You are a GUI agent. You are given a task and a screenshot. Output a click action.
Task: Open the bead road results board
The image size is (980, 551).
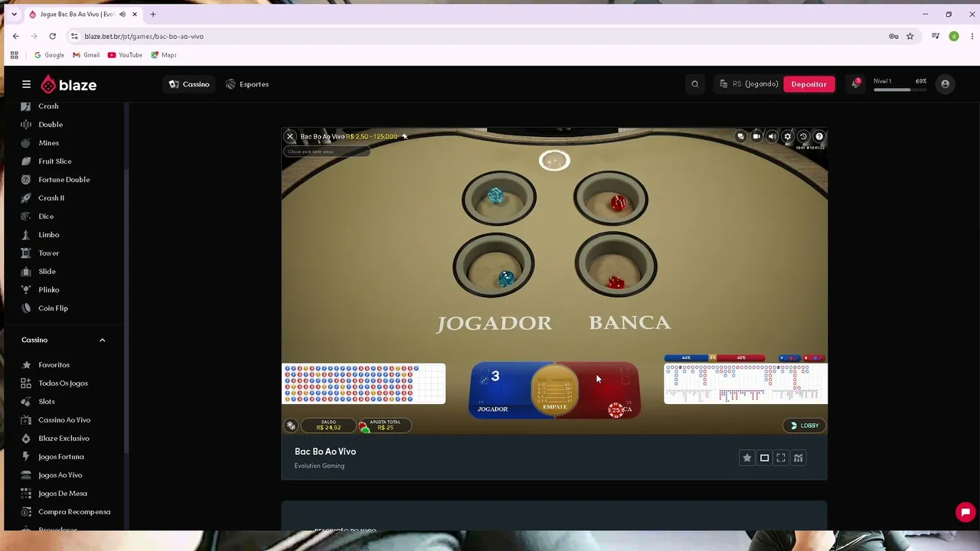[x=364, y=383]
